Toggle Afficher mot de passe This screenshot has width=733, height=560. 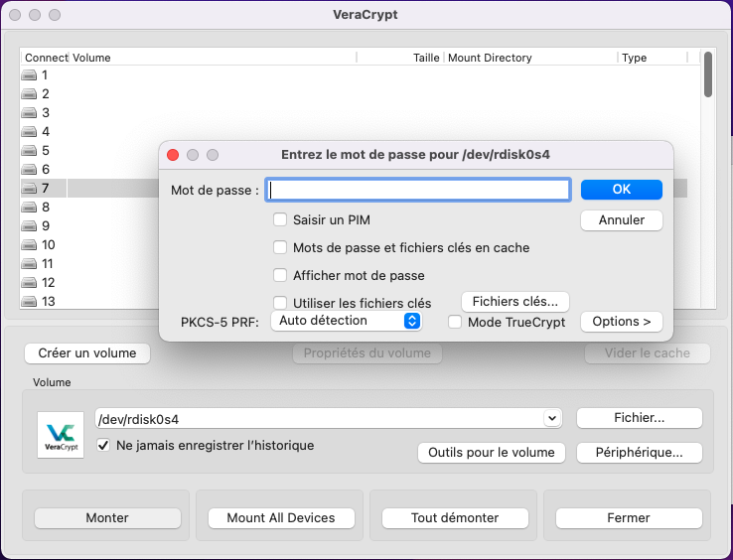[280, 275]
